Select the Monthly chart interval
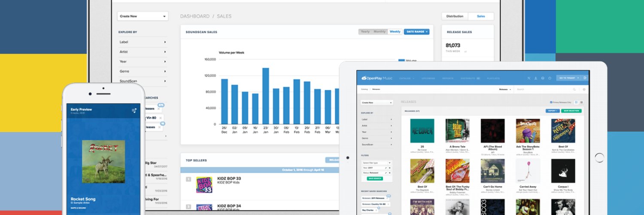644x215 pixels. 380,32
